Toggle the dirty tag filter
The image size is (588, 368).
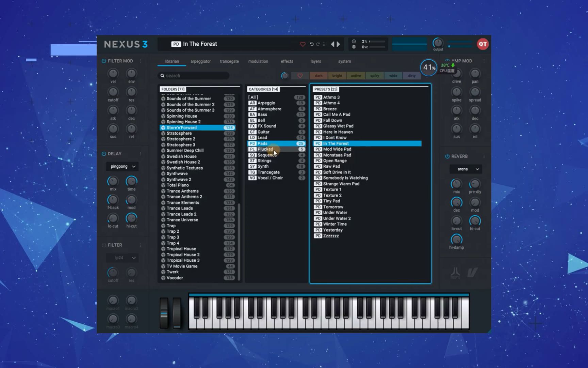412,76
